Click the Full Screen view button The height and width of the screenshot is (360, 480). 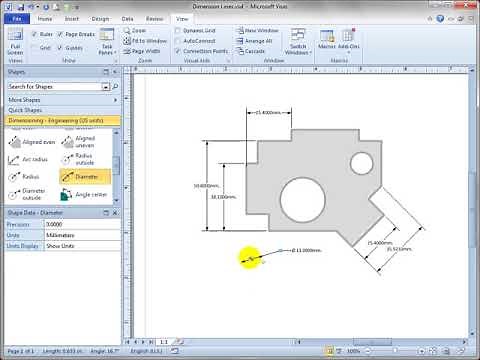15,42
